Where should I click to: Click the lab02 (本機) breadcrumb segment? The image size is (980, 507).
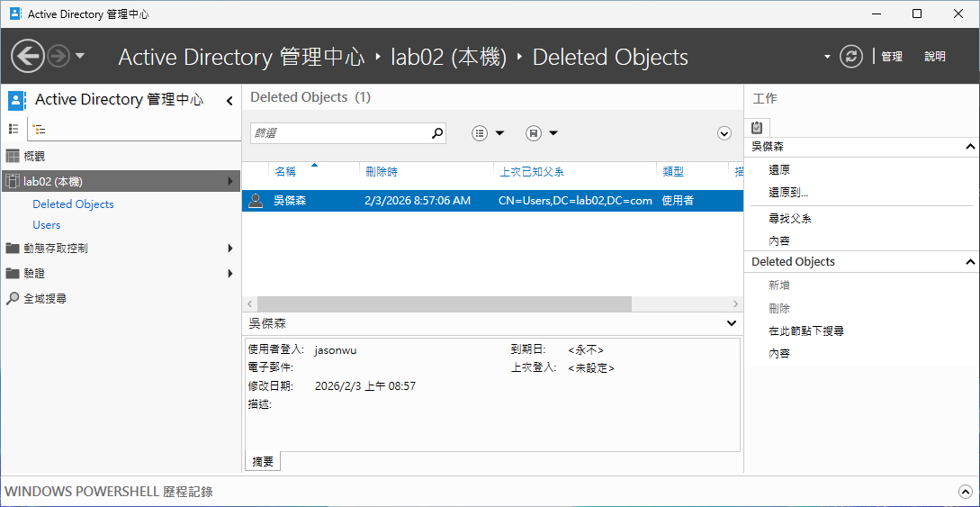[x=448, y=57]
